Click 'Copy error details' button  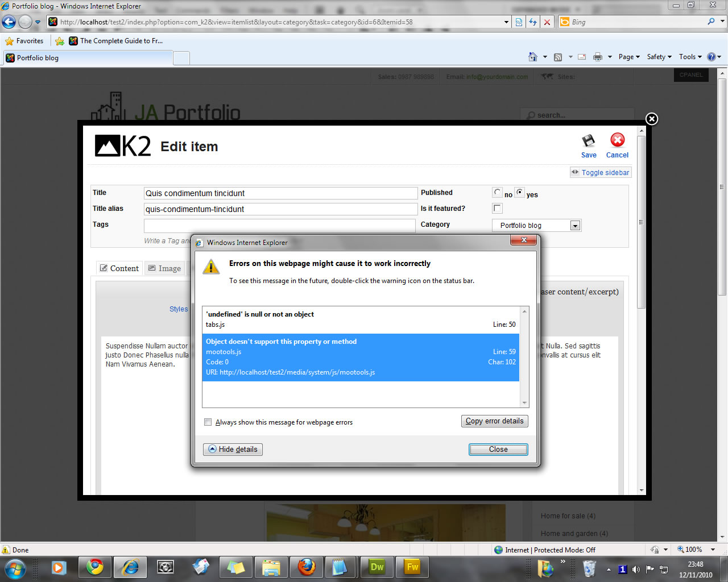[x=494, y=421]
